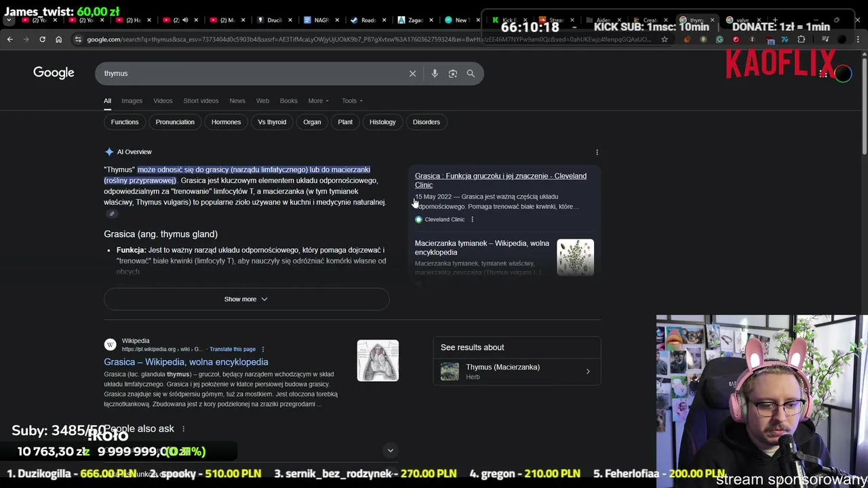
Task: Open Google apps grid icon
Action: pyautogui.click(x=823, y=73)
